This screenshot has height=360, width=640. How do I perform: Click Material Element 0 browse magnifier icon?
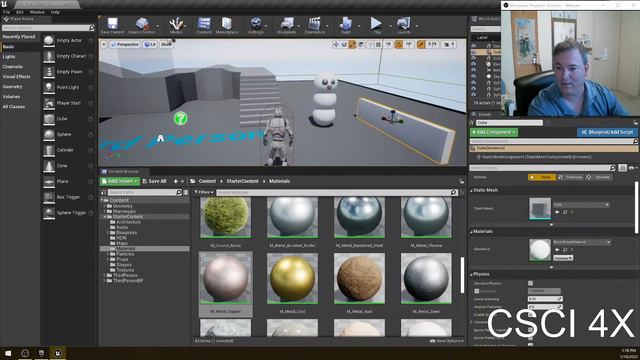click(565, 250)
